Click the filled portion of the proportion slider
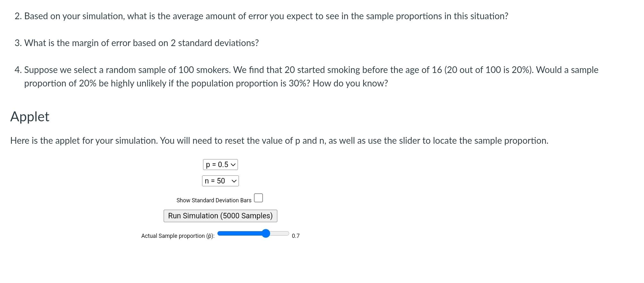Screen dimensions: 644x283 point(240,233)
